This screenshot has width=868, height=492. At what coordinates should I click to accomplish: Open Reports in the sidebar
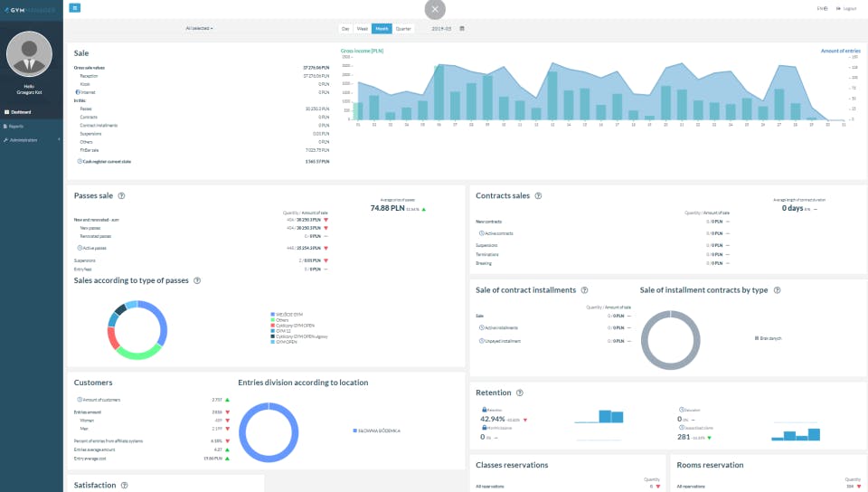point(32,127)
